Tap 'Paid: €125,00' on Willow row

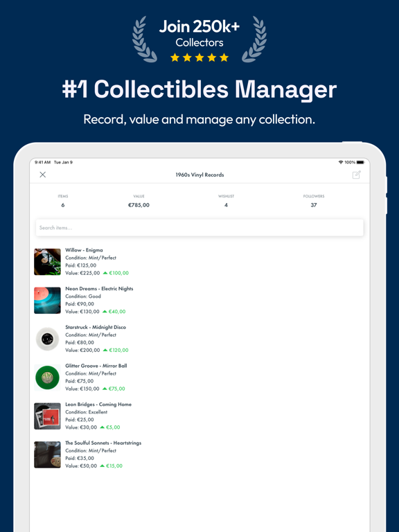(81, 265)
